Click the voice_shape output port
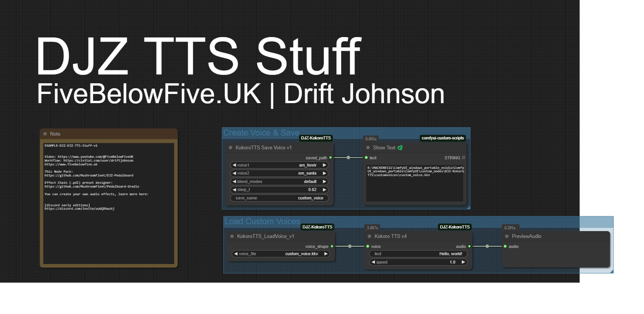This screenshot has height=314, width=644. click(x=332, y=246)
